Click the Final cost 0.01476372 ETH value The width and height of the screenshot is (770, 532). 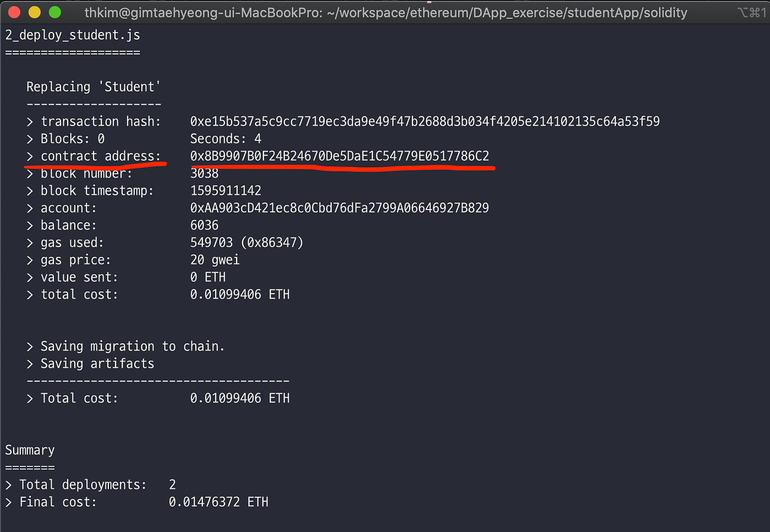click(218, 502)
